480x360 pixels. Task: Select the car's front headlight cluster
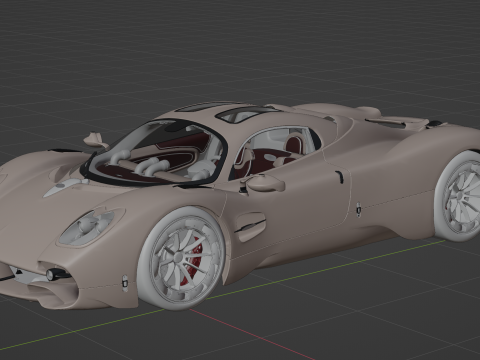[x=88, y=226]
